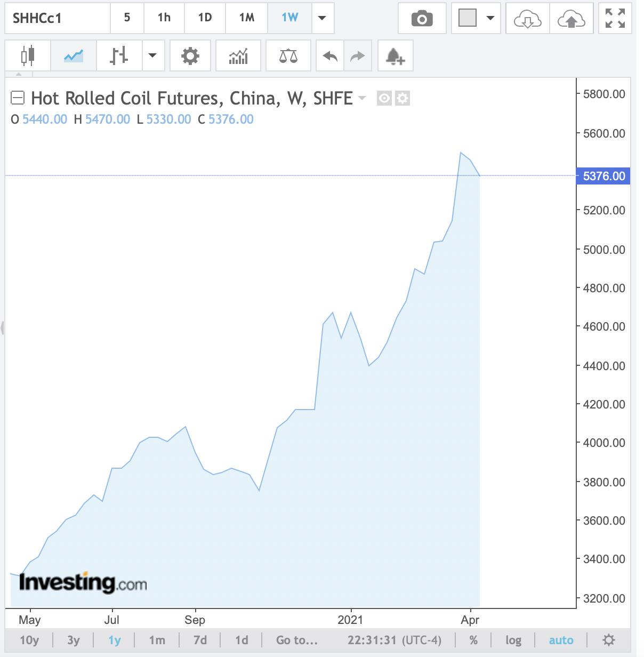Toggle series visibility eye icon
644x657 pixels.
coord(384,98)
